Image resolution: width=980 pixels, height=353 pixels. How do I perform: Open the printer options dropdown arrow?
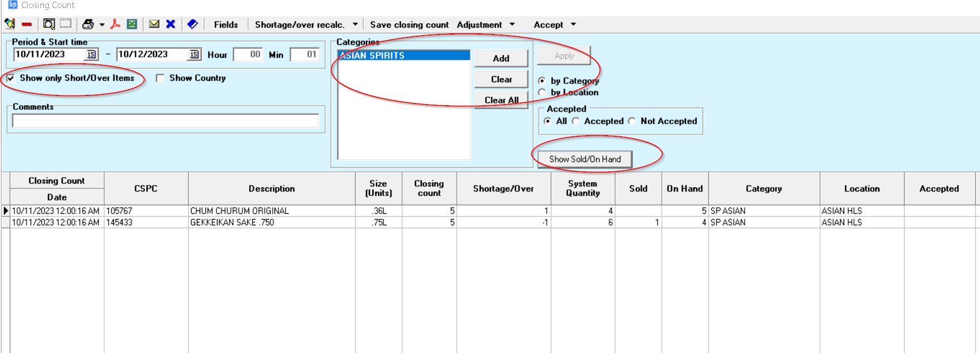(102, 25)
